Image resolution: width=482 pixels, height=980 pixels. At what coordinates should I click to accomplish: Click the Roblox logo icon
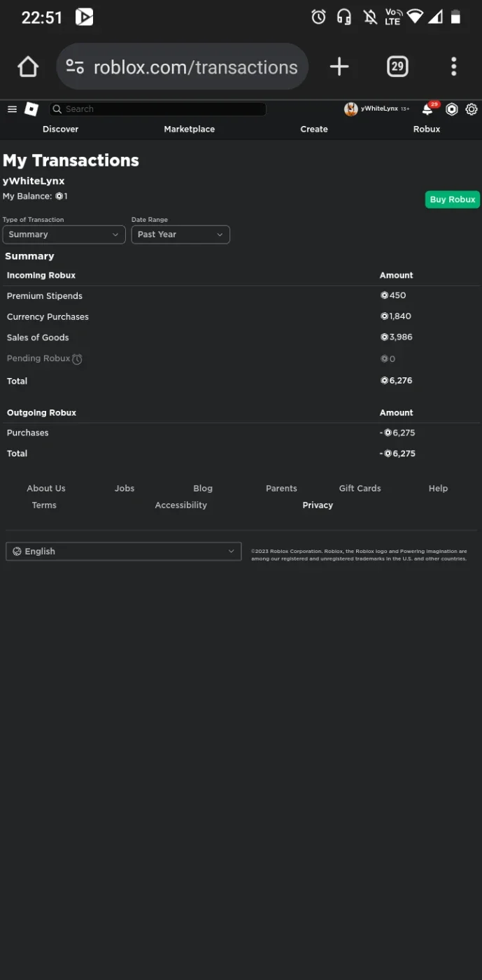pyautogui.click(x=31, y=109)
